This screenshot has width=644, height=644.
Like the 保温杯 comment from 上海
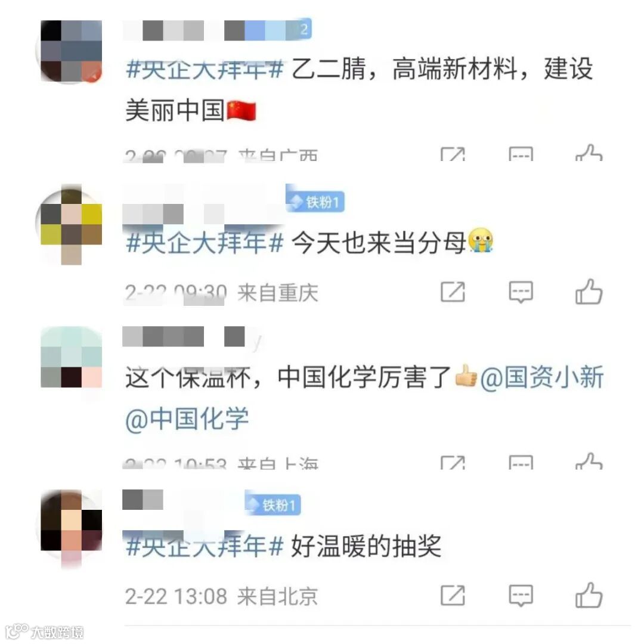coord(589,461)
